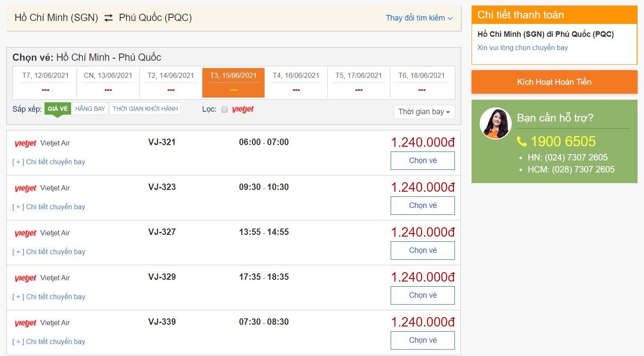Click the Vietjet logo beside the filter checkbox

point(243,110)
